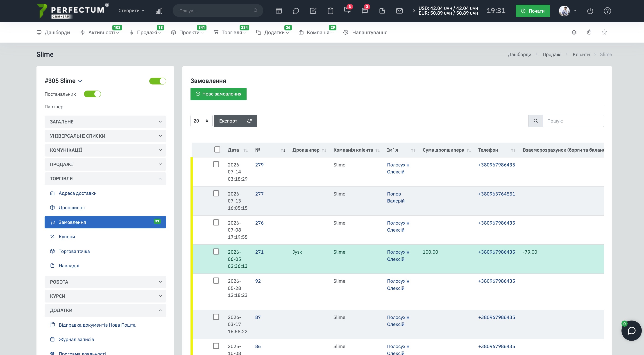The width and height of the screenshot is (644, 355).
Task: Open the chat bubble icon in top bar
Action: point(296,11)
